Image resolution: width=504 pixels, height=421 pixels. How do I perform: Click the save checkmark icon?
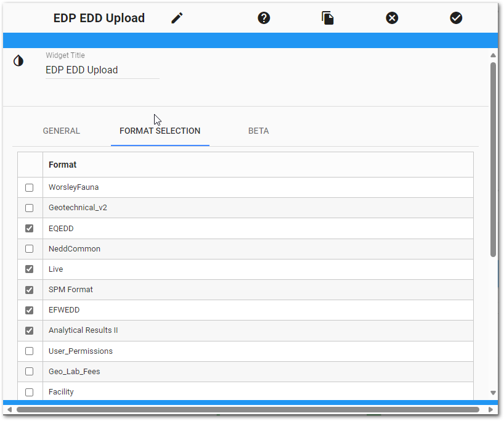pyautogui.click(x=456, y=18)
